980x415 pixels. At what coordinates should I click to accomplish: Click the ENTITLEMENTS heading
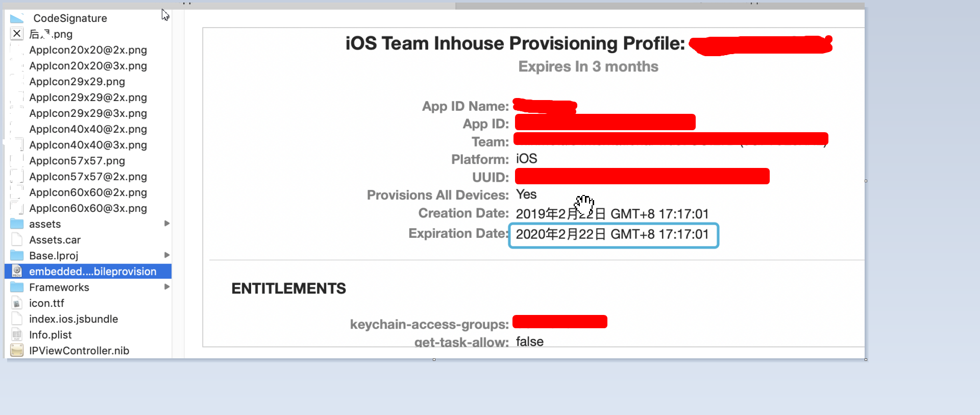tap(289, 289)
